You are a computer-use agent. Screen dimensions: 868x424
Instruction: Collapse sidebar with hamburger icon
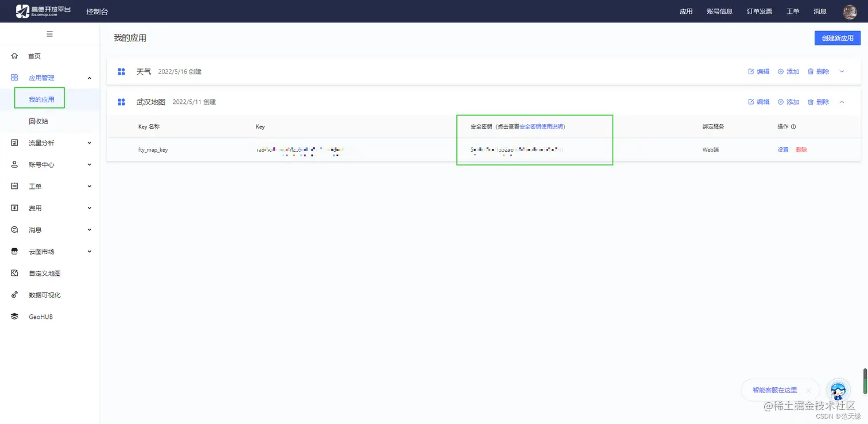[x=49, y=34]
